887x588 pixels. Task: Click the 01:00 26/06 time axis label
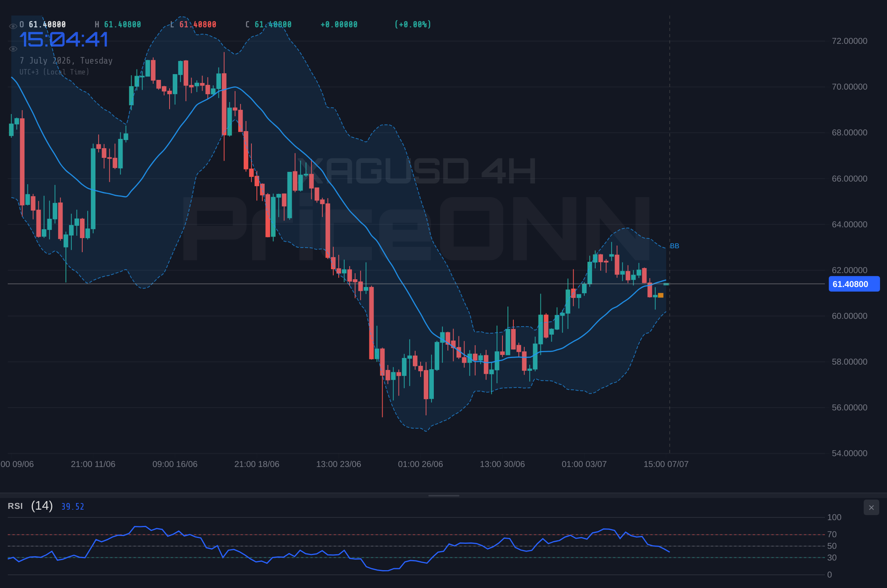point(421,464)
